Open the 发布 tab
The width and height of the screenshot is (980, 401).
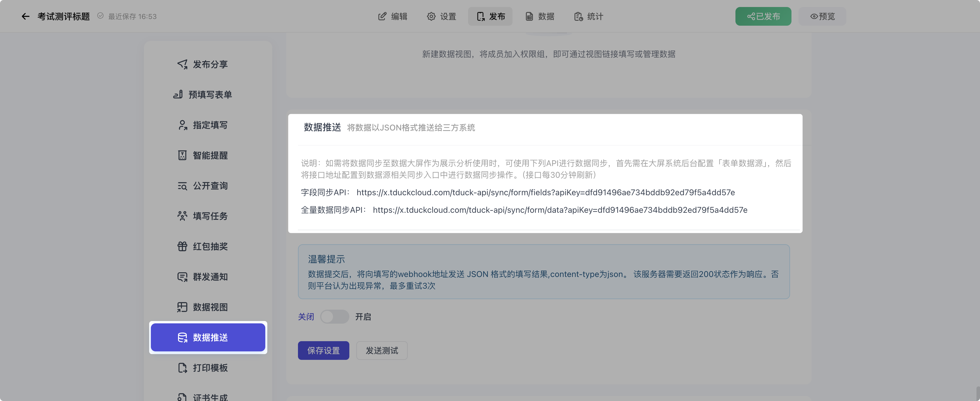490,16
